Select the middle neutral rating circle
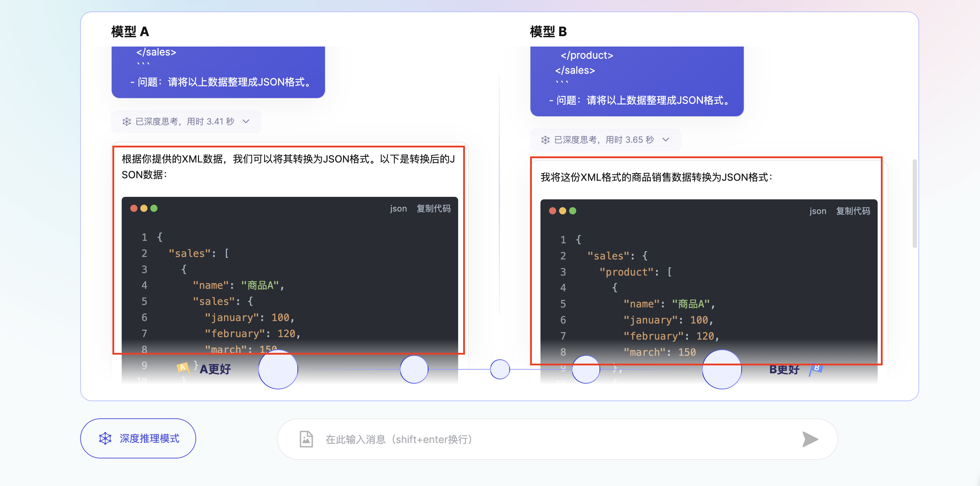980x486 pixels. pyautogui.click(x=500, y=369)
